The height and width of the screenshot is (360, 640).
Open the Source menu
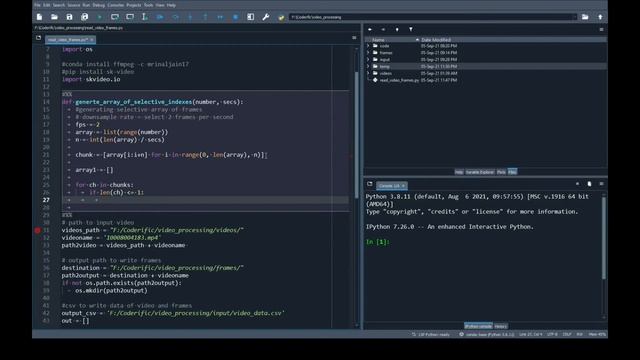coord(73,5)
